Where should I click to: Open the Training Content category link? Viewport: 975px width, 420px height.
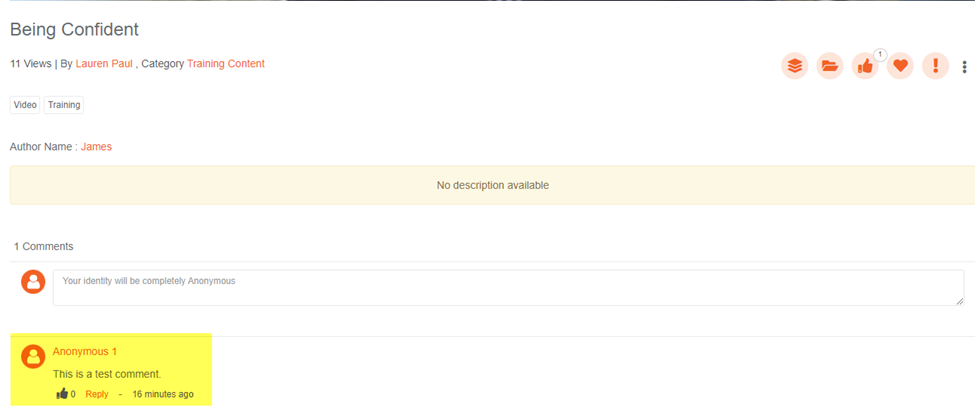click(x=226, y=64)
